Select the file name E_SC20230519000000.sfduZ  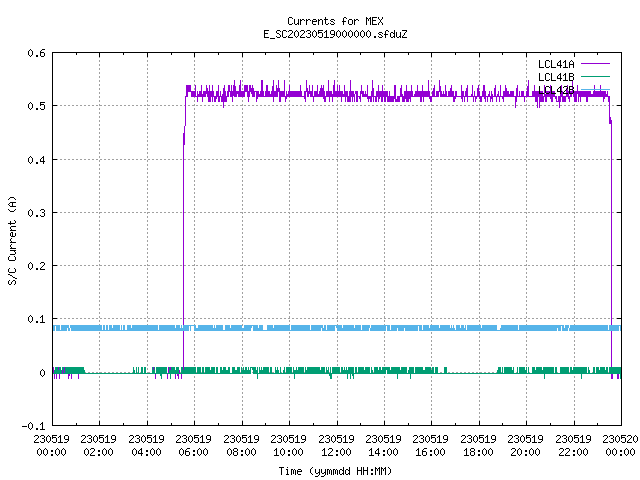pos(335,34)
